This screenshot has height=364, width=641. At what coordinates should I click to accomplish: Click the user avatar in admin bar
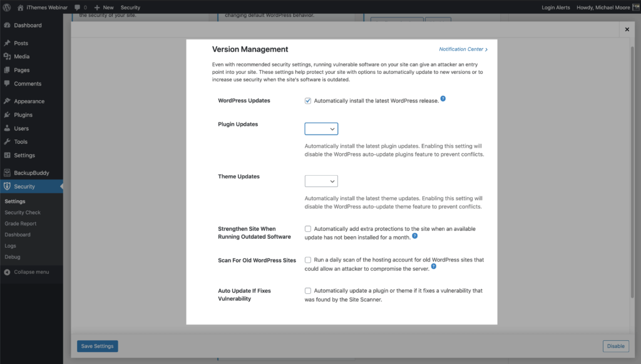(x=636, y=8)
